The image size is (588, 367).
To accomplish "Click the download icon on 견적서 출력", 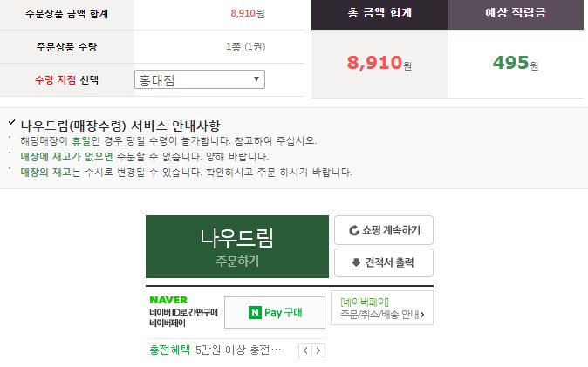I will point(356,263).
